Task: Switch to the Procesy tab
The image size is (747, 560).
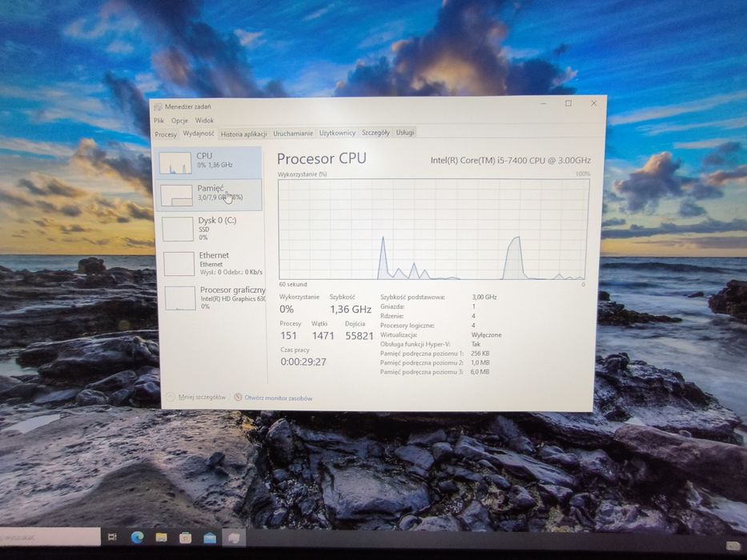Action: [166, 134]
